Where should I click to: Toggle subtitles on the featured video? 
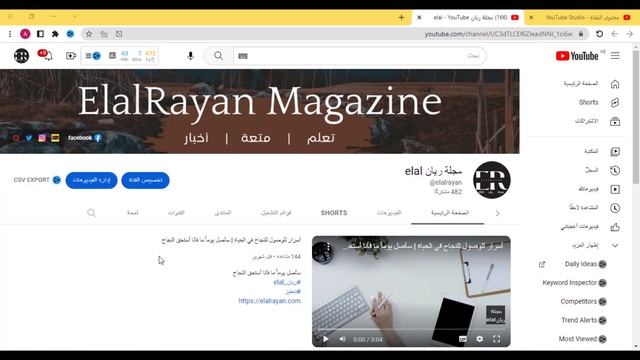click(x=462, y=339)
